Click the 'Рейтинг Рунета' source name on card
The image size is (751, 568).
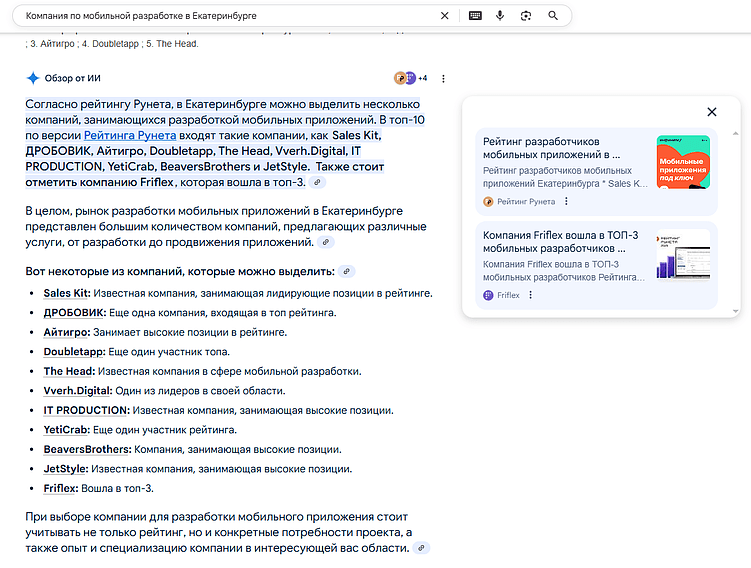pos(526,202)
